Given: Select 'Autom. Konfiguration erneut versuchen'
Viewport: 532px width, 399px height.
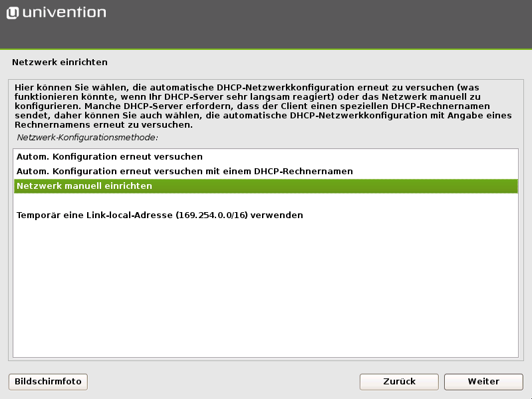Looking at the screenshot, I should pos(110,157).
